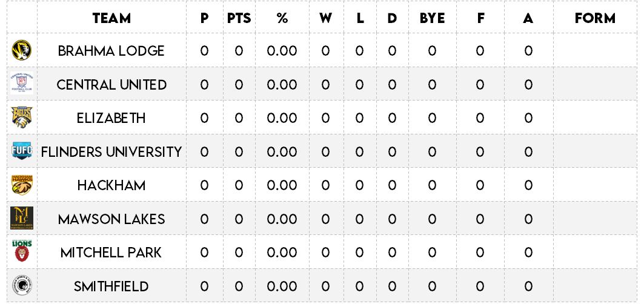Click the Hackham Hawks logo
The image size is (644, 304).
[22, 185]
